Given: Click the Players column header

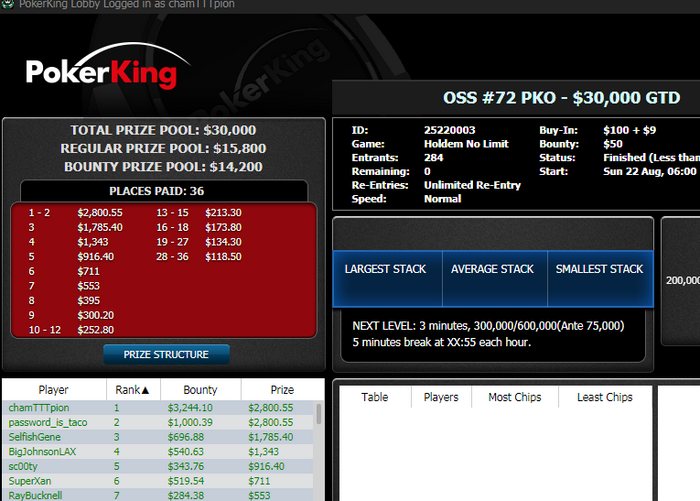Looking at the screenshot, I should [441, 397].
